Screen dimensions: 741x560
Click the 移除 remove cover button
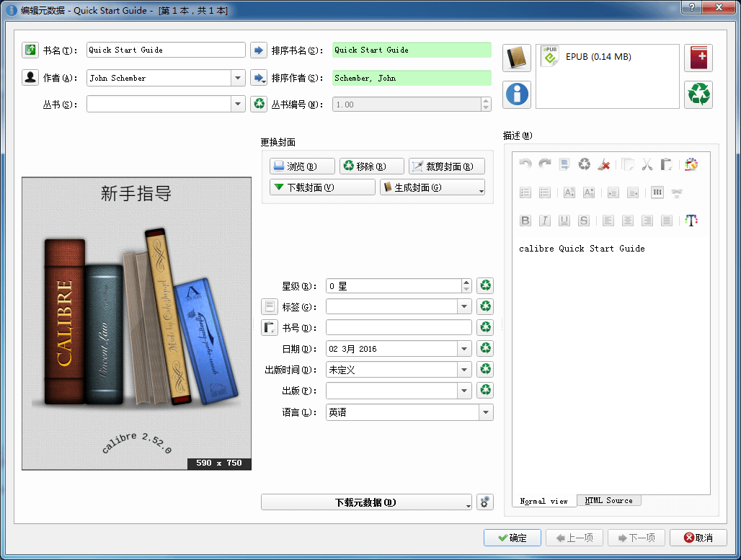371,166
